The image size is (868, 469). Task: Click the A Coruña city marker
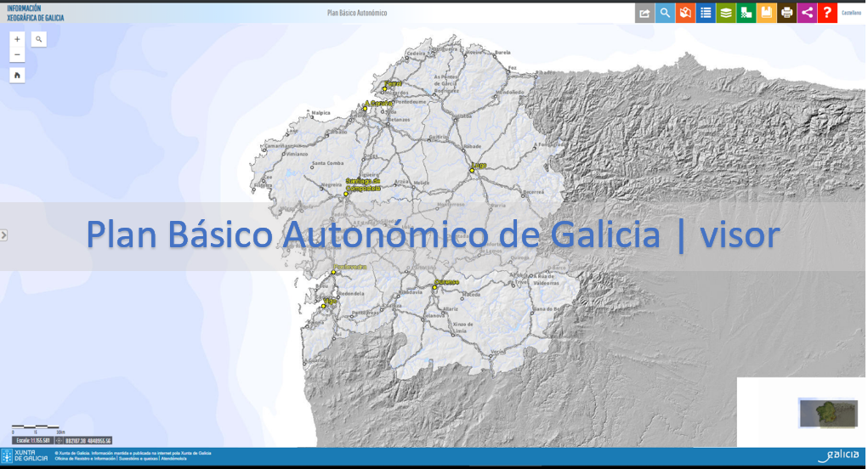pos(365,109)
